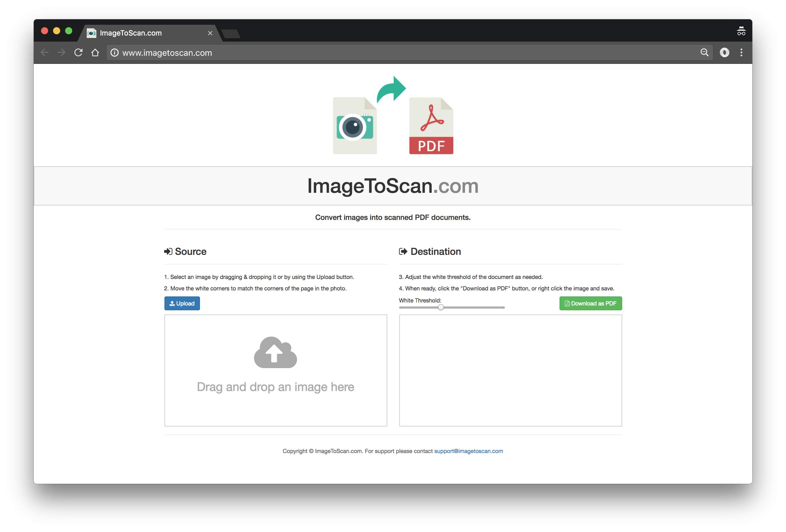The height and width of the screenshot is (532, 786).
Task: Click the cloud upload icon in drop zone
Action: pos(275,352)
